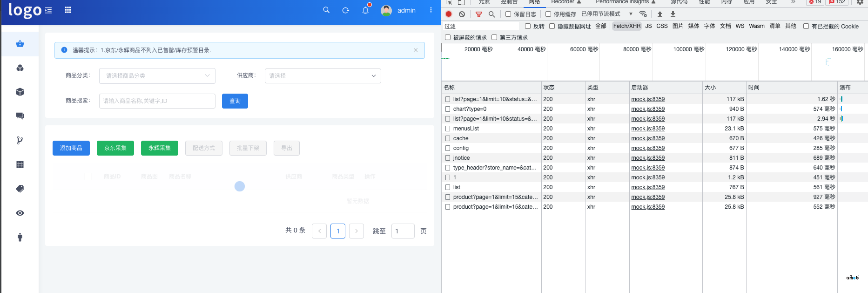868x293 pixels.
Task: Click the 过滤 filter text field
Action: pyautogui.click(x=481, y=26)
